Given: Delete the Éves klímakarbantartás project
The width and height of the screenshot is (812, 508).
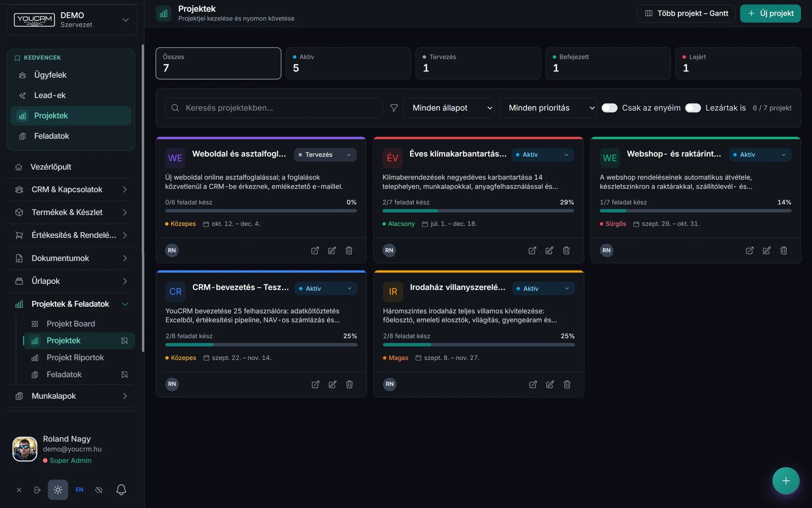Looking at the screenshot, I should click(566, 251).
